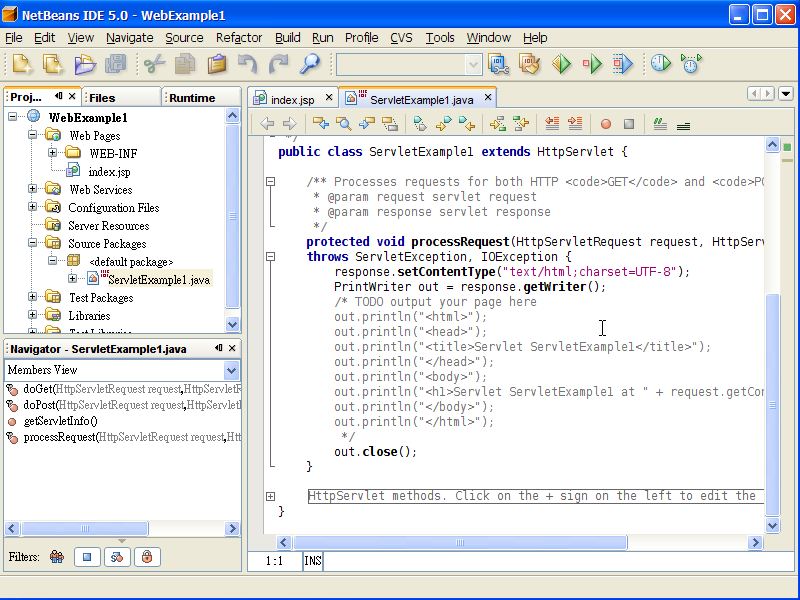Open the CVS menu
This screenshot has height=600, width=800.
401,38
